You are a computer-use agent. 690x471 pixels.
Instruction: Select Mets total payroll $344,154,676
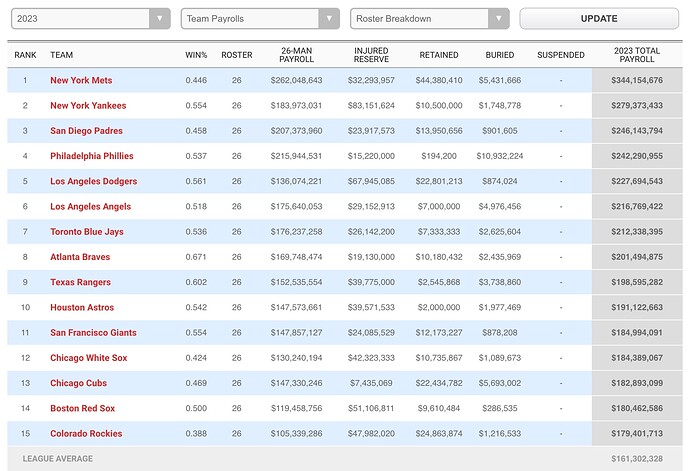(637, 80)
